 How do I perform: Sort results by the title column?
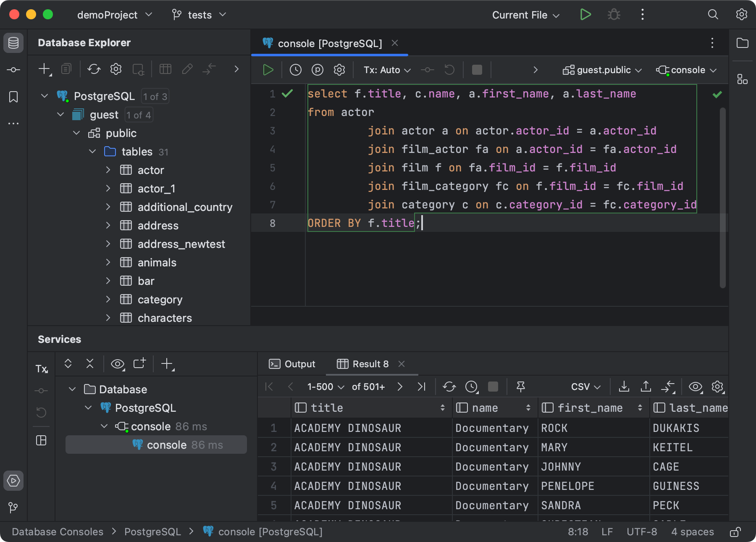coord(442,408)
